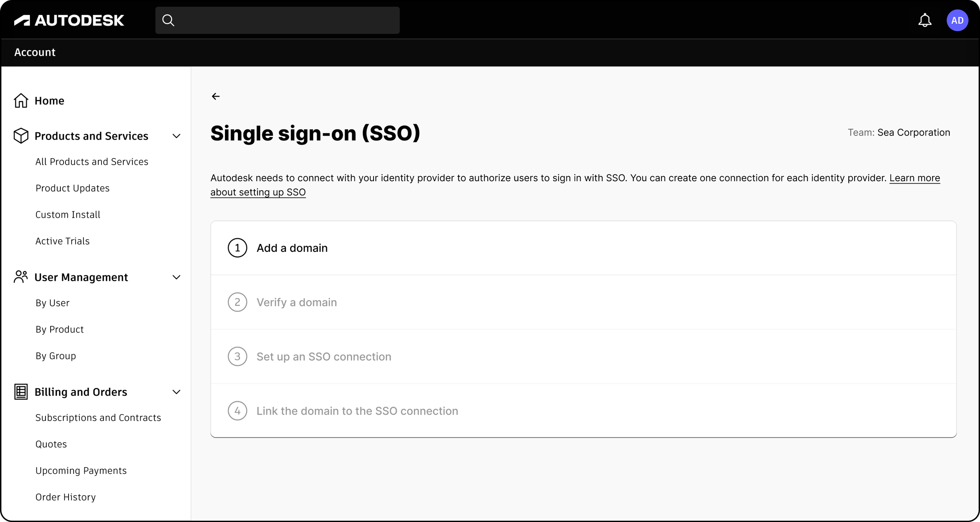Open the By Group user management page
The height and width of the screenshot is (522, 980).
click(56, 356)
